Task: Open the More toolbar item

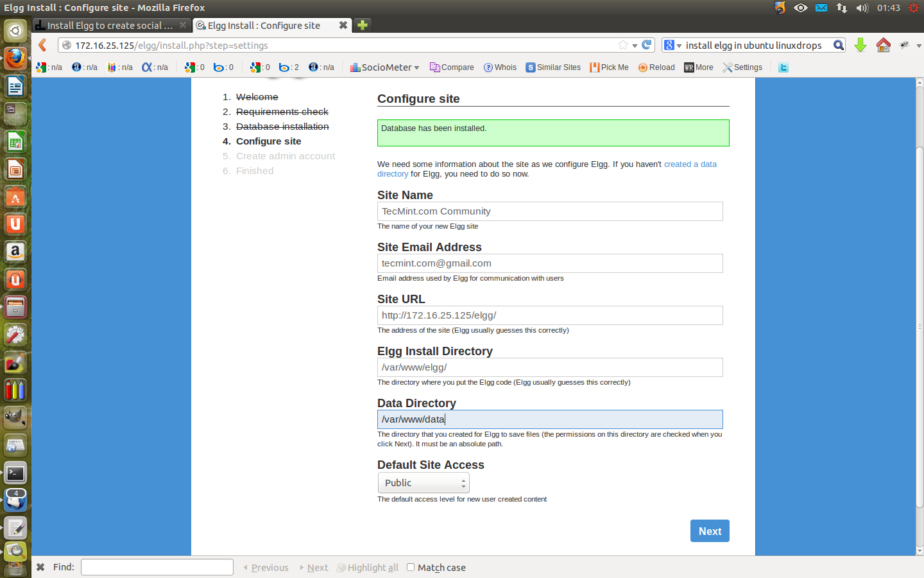Action: [699, 67]
